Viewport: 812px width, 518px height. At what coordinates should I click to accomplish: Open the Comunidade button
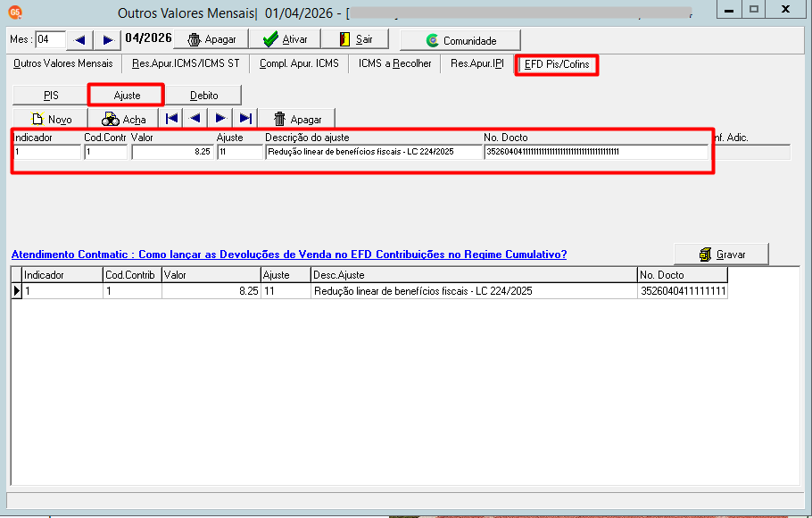coord(460,40)
